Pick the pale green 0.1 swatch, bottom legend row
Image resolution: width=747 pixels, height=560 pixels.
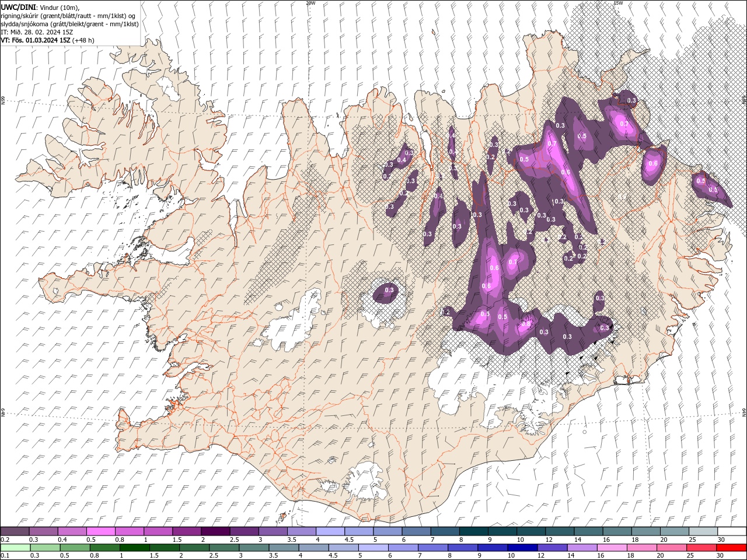[x=15, y=548]
